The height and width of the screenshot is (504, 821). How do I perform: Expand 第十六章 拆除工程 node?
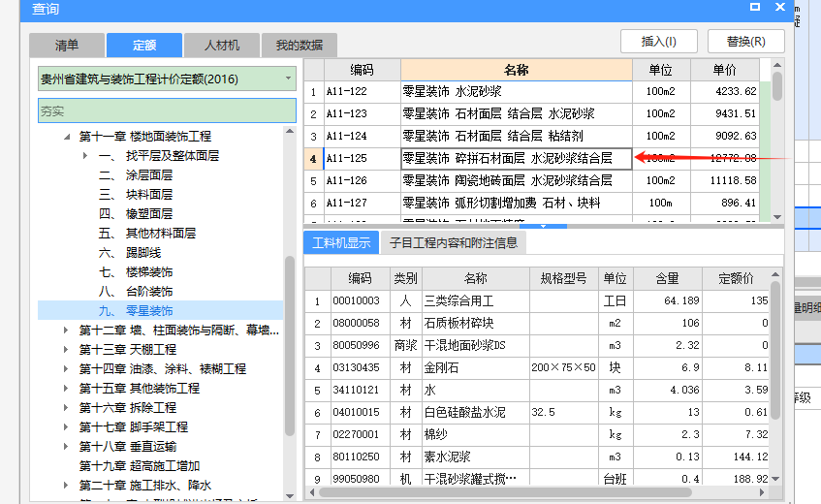(66, 408)
